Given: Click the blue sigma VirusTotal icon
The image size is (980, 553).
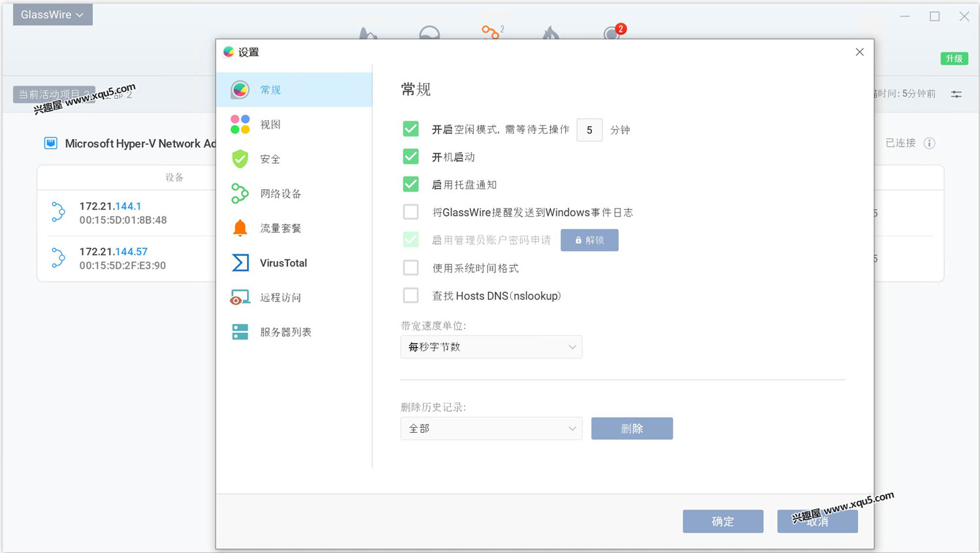Looking at the screenshot, I should click(x=240, y=262).
